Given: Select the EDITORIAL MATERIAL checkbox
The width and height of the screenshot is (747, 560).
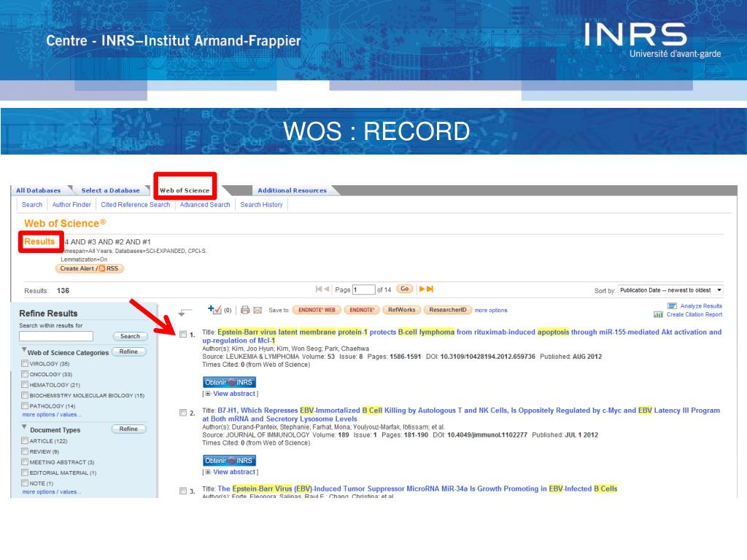Looking at the screenshot, I should click(25, 472).
